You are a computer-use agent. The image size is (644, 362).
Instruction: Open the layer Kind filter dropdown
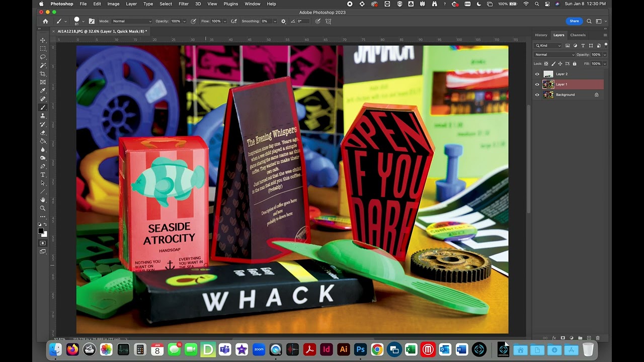pos(548,45)
